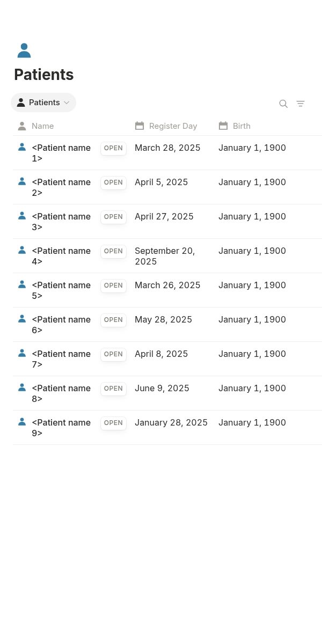The image size is (322, 644).
Task: Click the calendar icon in Birth header
Action: click(223, 126)
